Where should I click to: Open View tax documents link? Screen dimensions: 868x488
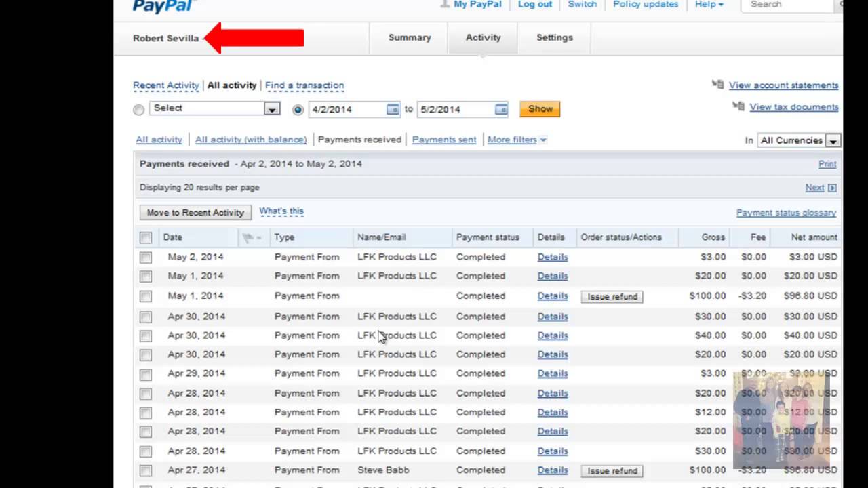click(794, 107)
